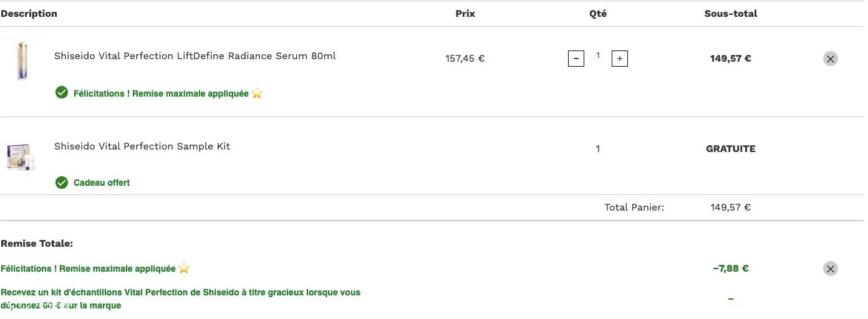The height and width of the screenshot is (319, 868).
Task: Increase serum quantity with plus button
Action: coord(619,59)
